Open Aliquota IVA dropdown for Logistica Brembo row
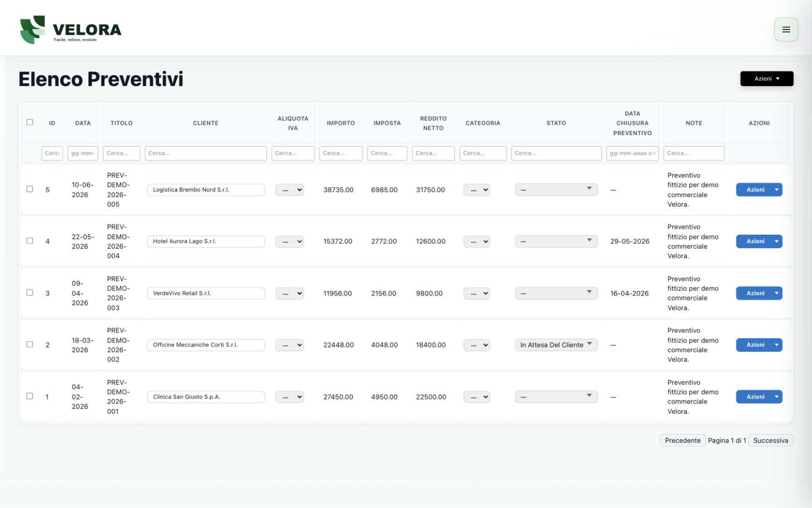812x508 pixels. 290,190
